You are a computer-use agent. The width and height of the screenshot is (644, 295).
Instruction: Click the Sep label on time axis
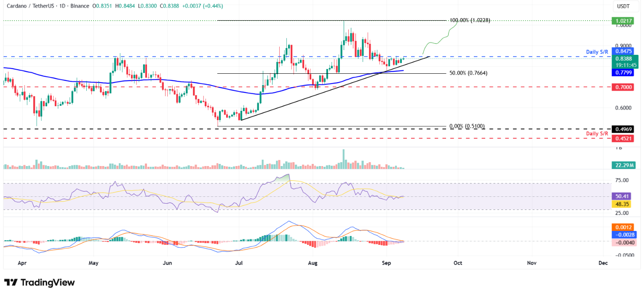(386, 263)
